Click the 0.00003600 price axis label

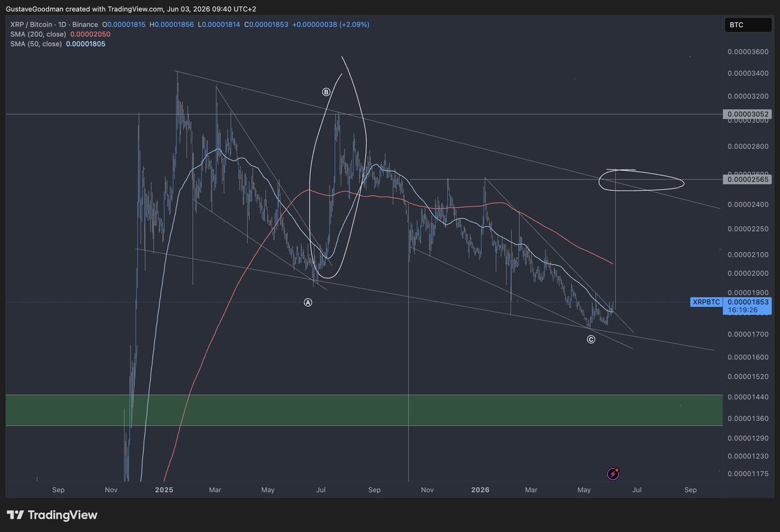click(748, 51)
